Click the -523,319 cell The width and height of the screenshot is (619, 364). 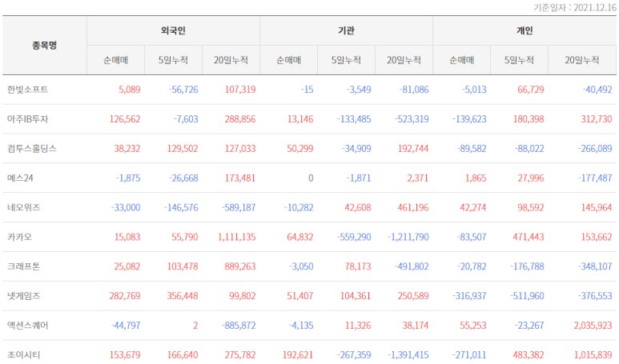coord(412,119)
